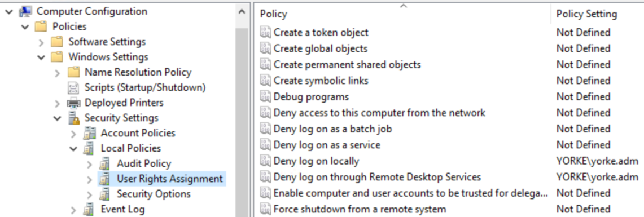Collapse the Windows Settings node

(x=41, y=57)
